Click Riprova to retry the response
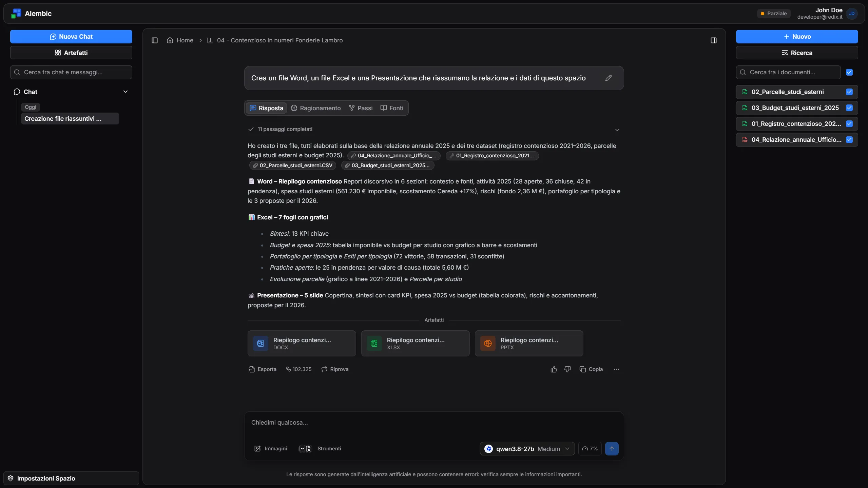The image size is (868, 488). pos(335,369)
